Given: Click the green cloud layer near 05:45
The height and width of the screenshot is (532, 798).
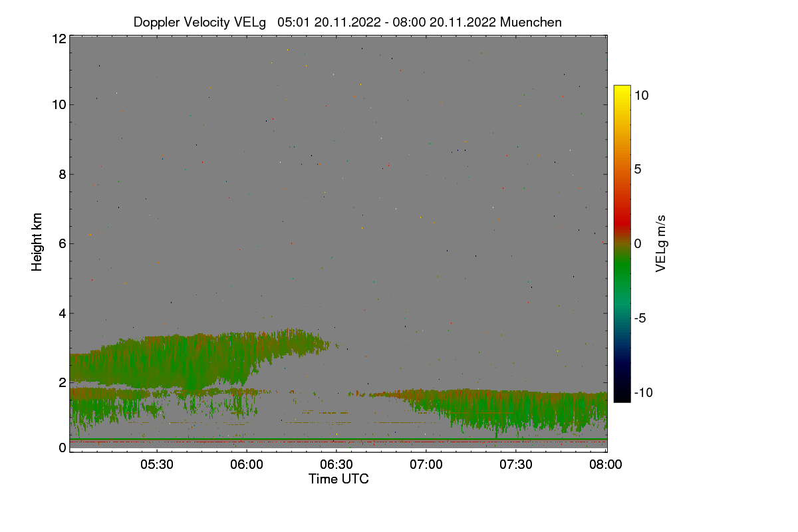Looking at the screenshot, I should (x=199, y=362).
